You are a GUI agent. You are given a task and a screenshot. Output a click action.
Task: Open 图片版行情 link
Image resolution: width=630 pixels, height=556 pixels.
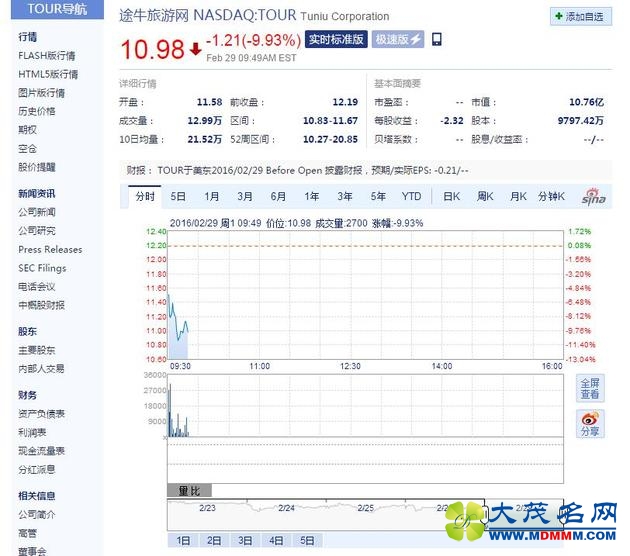41,93
